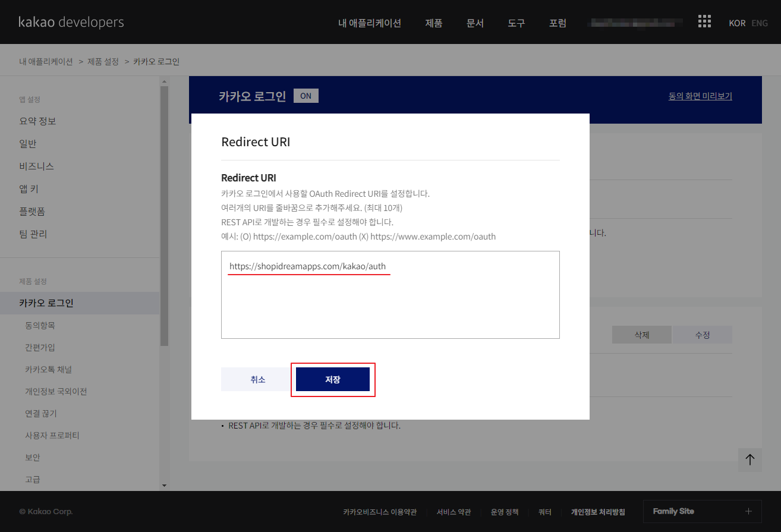781x532 pixels.
Task: Open the 제품 top menu
Action: click(x=434, y=23)
